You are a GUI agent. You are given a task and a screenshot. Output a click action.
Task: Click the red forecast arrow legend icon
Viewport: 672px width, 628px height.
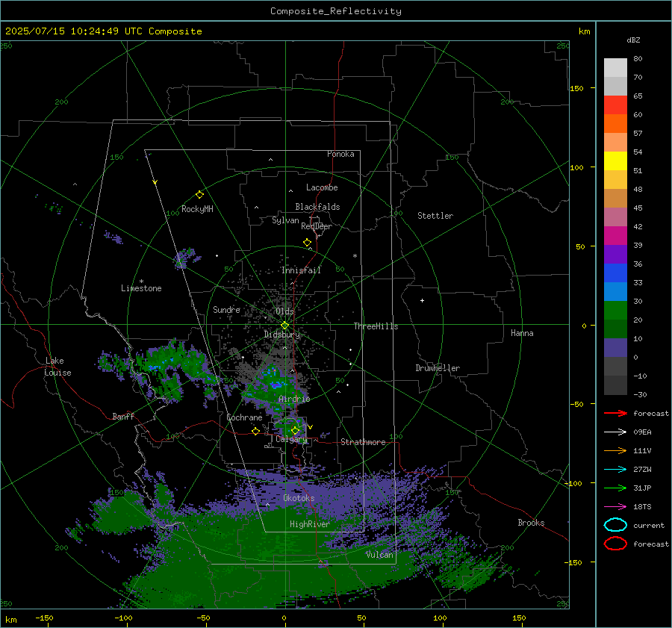pos(615,413)
